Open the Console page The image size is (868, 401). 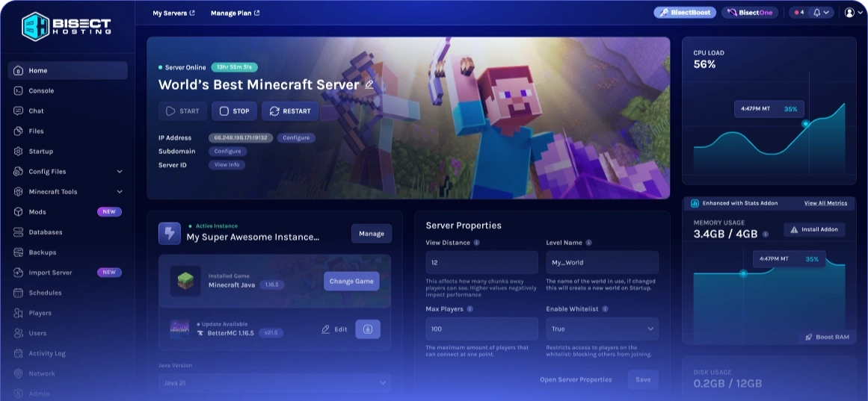[x=67, y=90]
